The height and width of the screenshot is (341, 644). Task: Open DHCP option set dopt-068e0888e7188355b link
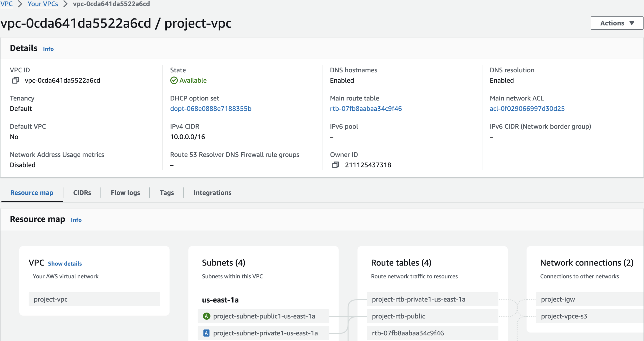coord(210,109)
